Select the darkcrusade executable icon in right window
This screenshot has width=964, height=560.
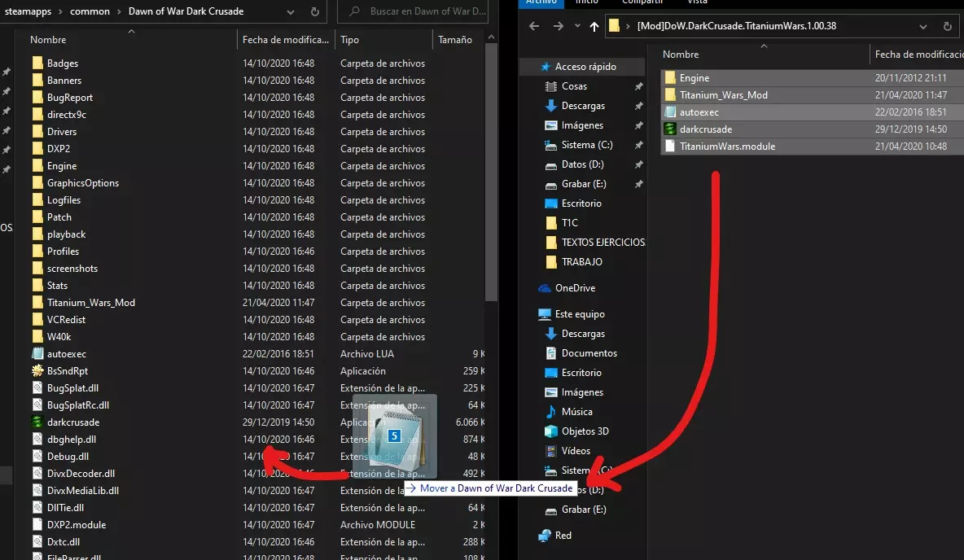click(670, 129)
